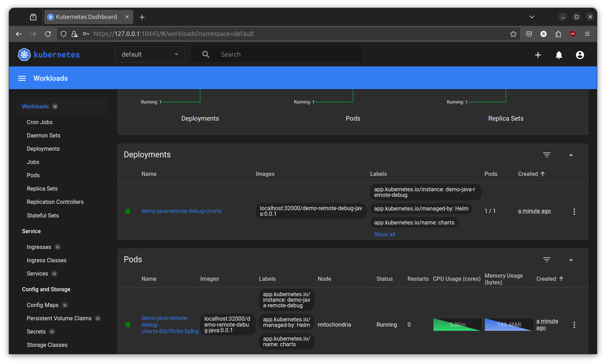Open recent browsing Firefox View icon
The width and height of the screenshot is (606, 364).
[x=33, y=17]
